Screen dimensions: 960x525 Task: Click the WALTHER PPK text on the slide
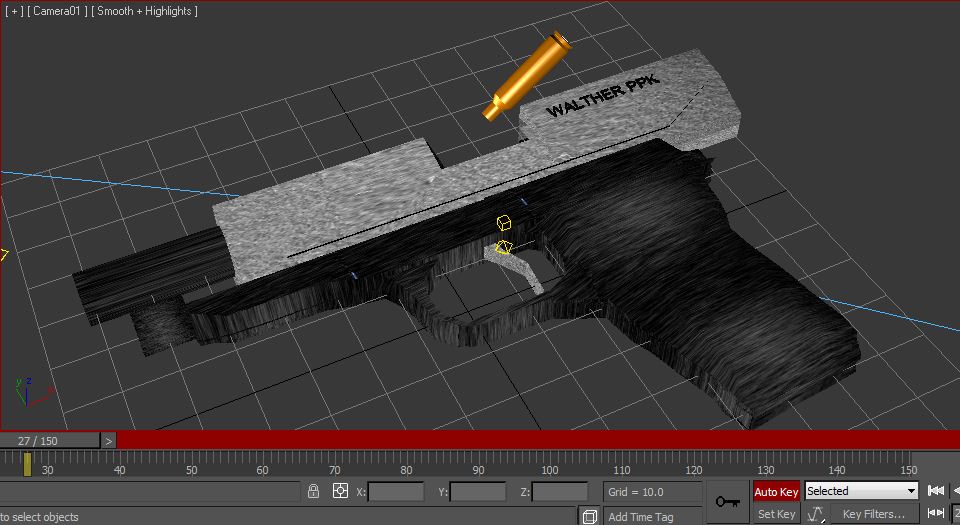pos(602,95)
